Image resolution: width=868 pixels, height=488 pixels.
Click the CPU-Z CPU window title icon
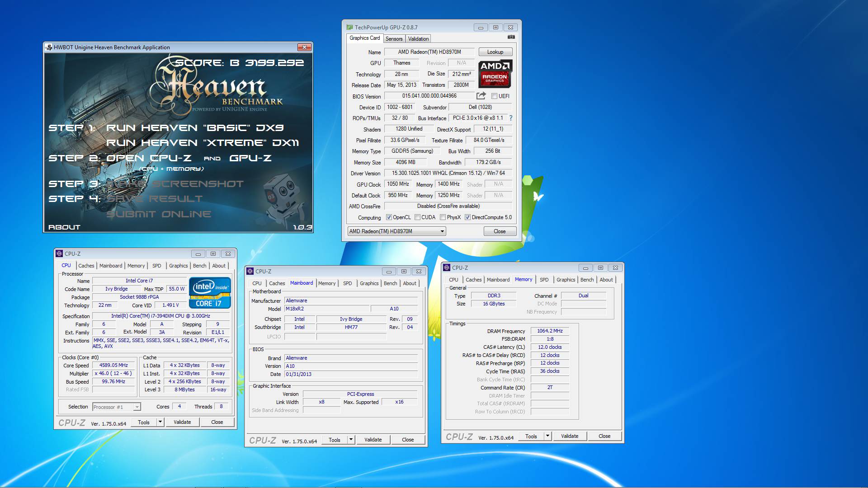tap(59, 253)
